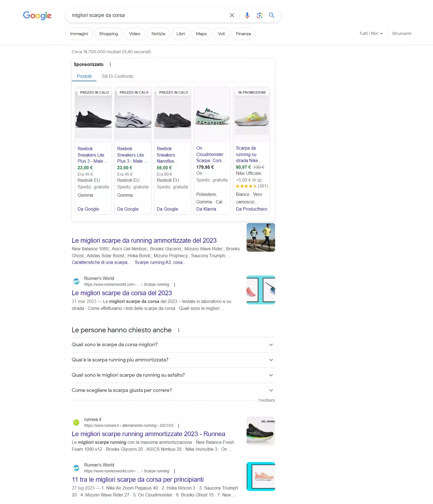433x504 pixels.
Task: Click 'Circa 18.700.000 risultati' stats text
Action: coord(111,52)
